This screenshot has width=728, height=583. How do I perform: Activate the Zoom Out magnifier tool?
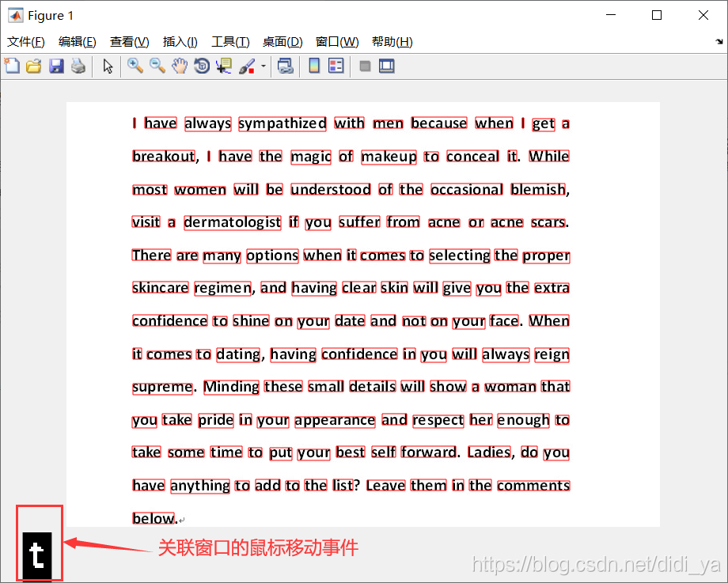pyautogui.click(x=157, y=66)
